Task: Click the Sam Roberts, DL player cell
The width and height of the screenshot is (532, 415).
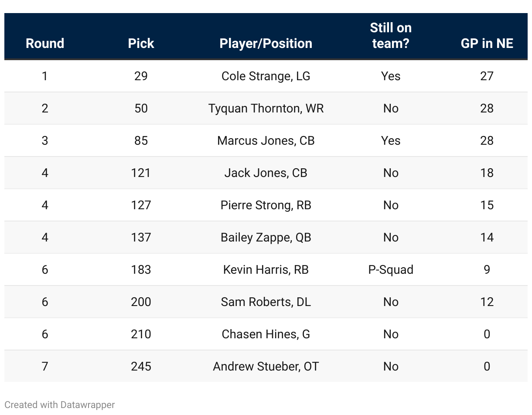Action: point(266,302)
